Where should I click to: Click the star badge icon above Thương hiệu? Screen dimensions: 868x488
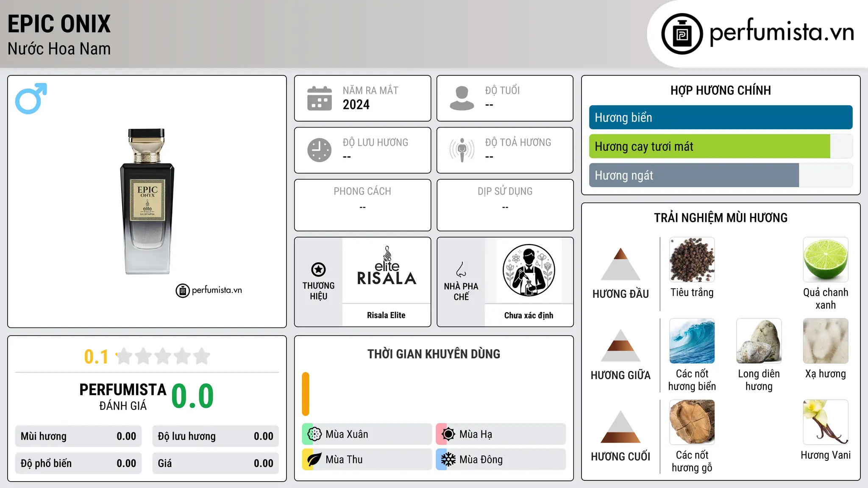[318, 269]
